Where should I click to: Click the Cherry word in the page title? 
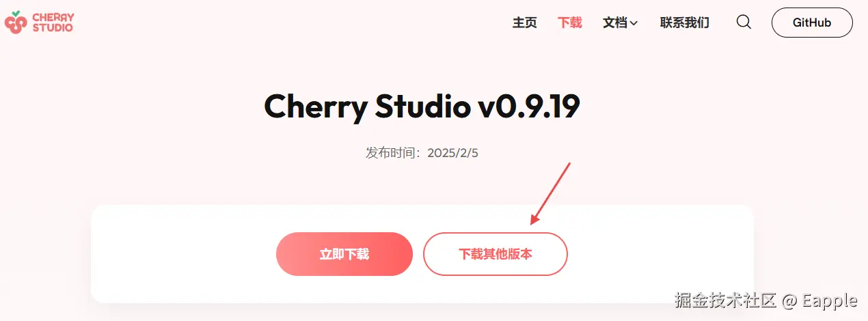[x=315, y=108]
